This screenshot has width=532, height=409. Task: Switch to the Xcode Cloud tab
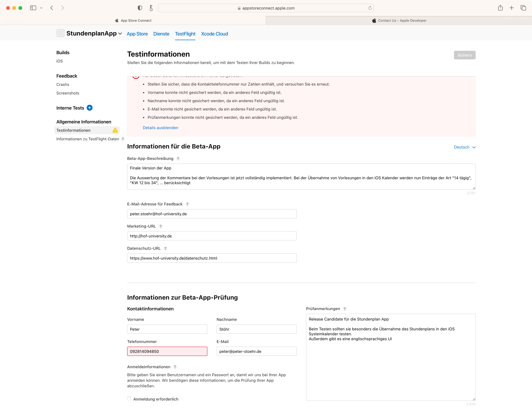pyautogui.click(x=214, y=34)
